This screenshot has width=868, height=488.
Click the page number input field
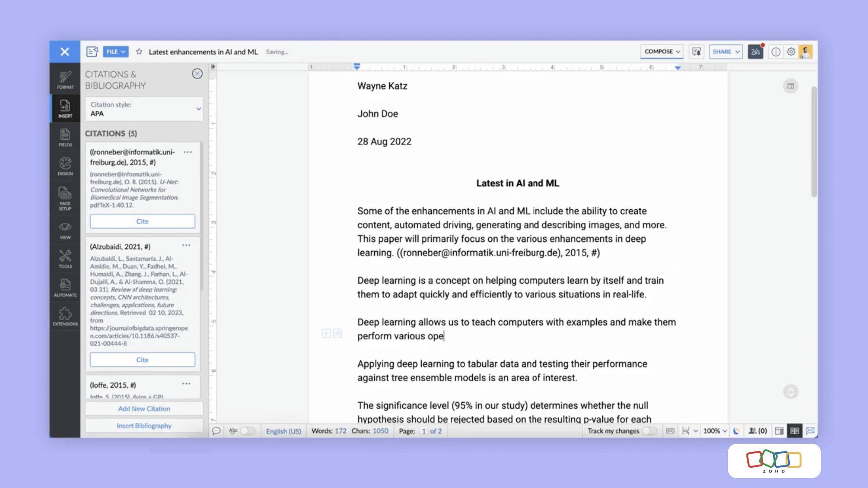(x=424, y=431)
